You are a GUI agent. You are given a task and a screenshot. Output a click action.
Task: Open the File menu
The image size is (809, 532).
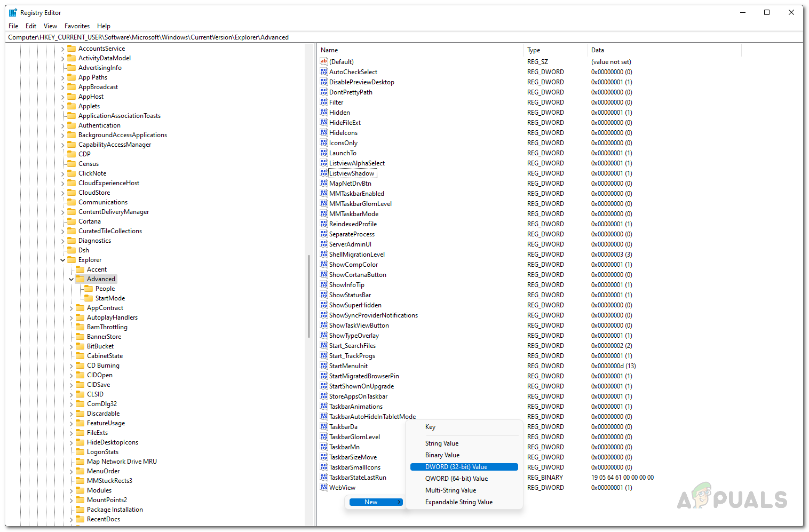[13, 26]
